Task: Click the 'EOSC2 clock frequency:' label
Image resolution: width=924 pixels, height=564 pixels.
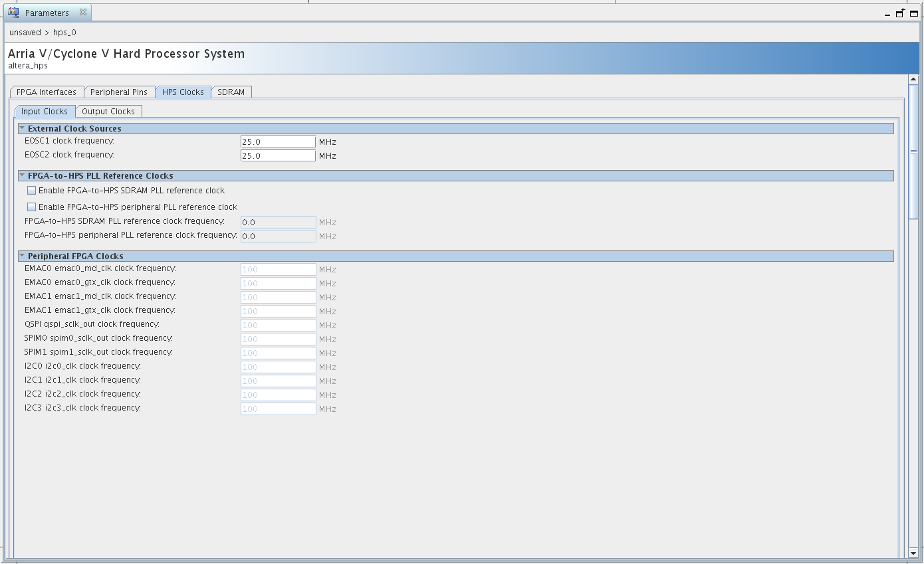Action: pos(69,155)
